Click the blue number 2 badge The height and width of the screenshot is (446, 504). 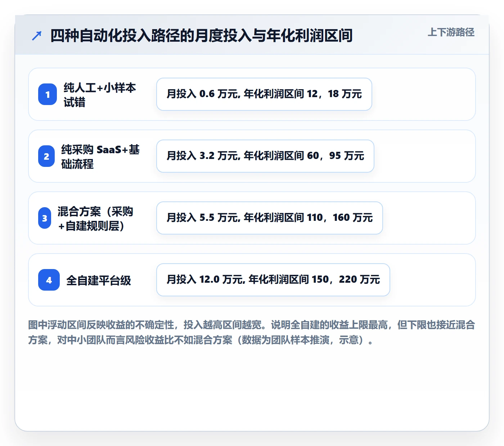point(46,156)
